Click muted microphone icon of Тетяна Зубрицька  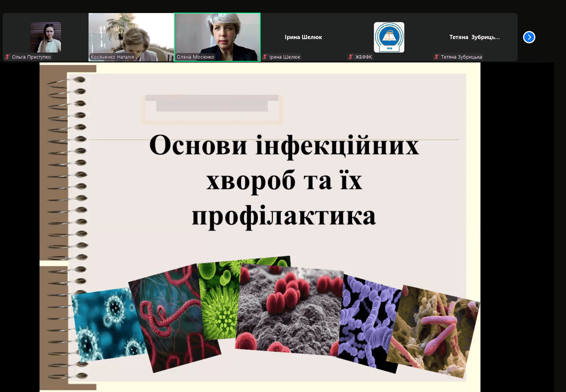click(x=436, y=57)
